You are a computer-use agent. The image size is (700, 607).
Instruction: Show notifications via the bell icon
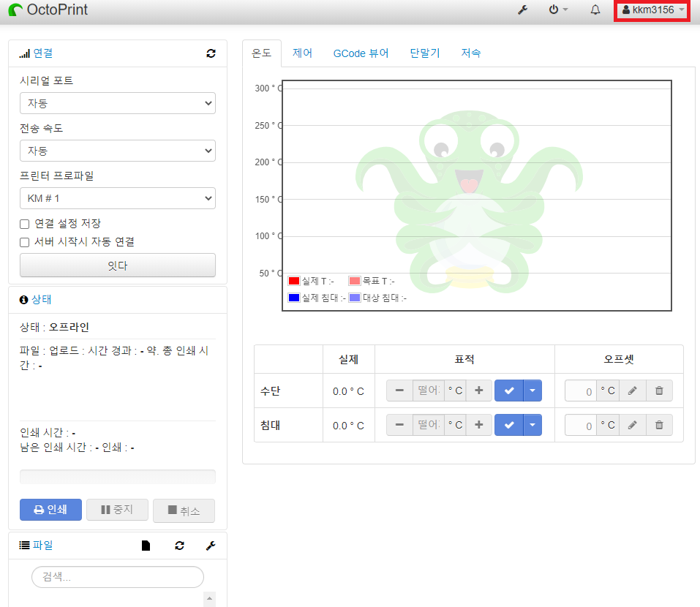point(595,10)
